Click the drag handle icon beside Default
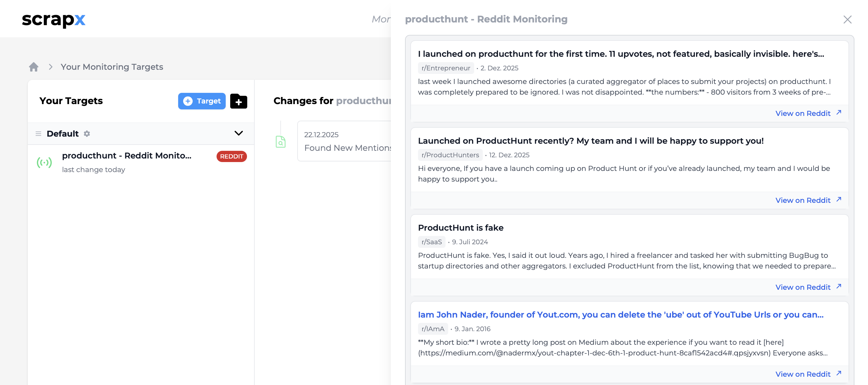The height and width of the screenshot is (385, 868). 39,133
